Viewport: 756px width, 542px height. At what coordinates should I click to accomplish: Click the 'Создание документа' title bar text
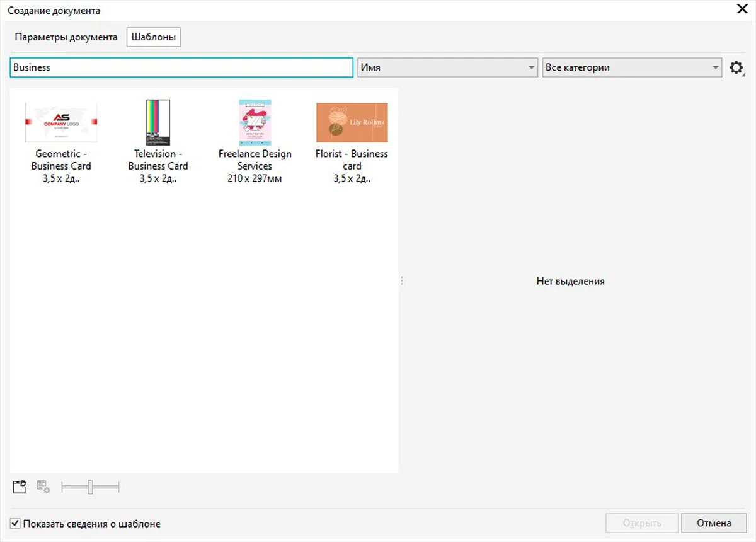pos(54,11)
